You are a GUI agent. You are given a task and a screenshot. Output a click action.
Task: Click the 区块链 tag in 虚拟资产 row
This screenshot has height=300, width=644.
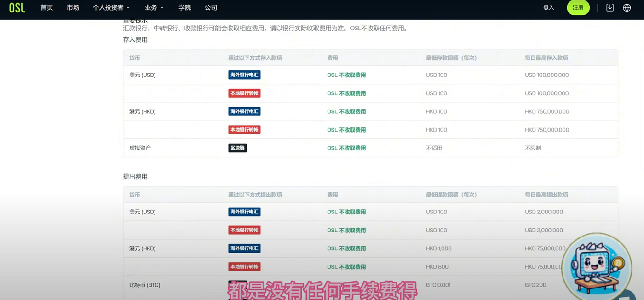(237, 148)
